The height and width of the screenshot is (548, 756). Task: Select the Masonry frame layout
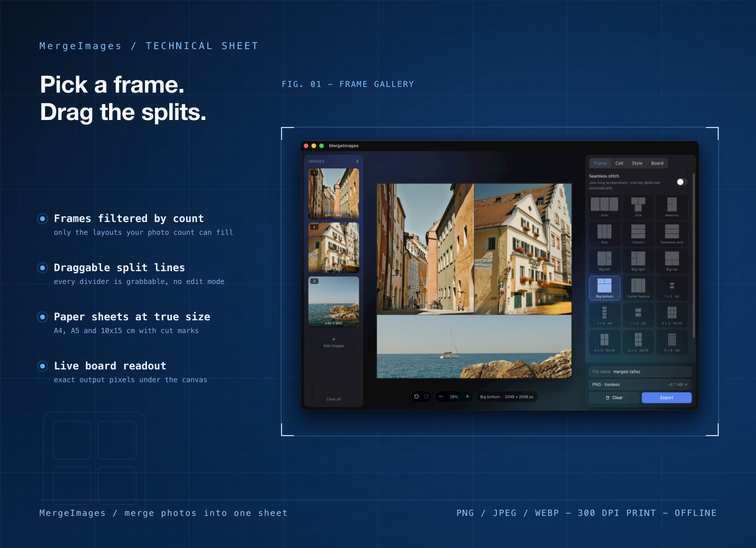pyautogui.click(x=672, y=207)
